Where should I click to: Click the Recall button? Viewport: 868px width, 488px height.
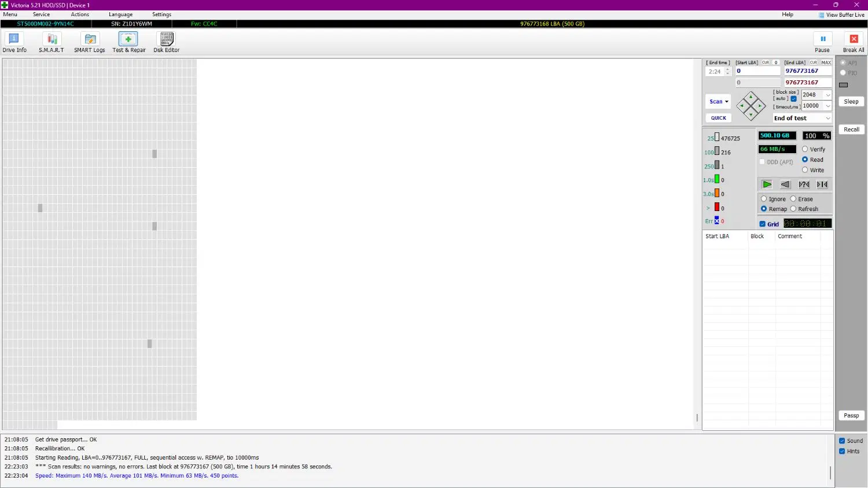(851, 130)
